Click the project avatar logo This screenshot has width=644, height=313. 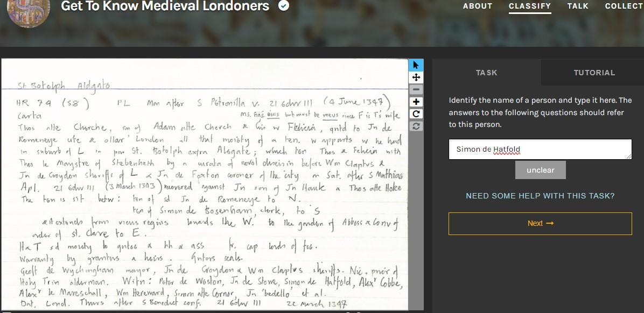point(29,10)
